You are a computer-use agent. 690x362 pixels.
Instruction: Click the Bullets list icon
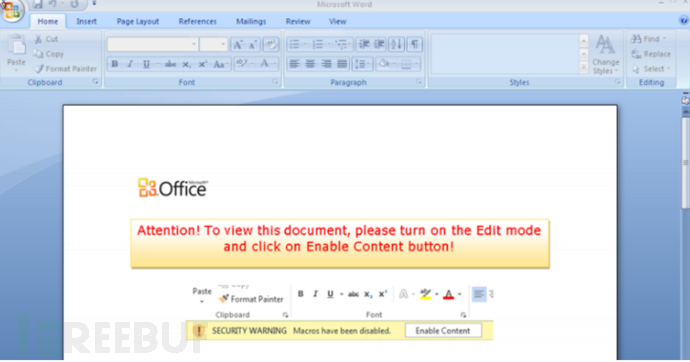point(294,44)
